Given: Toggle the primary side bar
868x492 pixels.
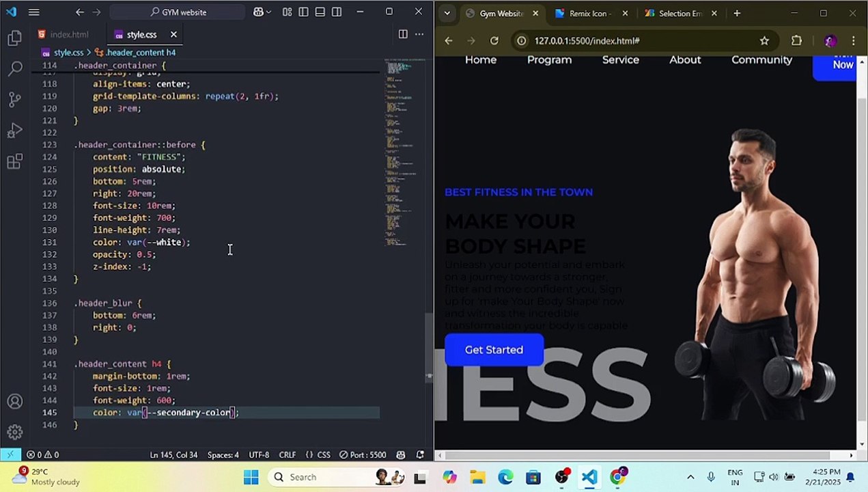Looking at the screenshot, I should click(x=303, y=12).
